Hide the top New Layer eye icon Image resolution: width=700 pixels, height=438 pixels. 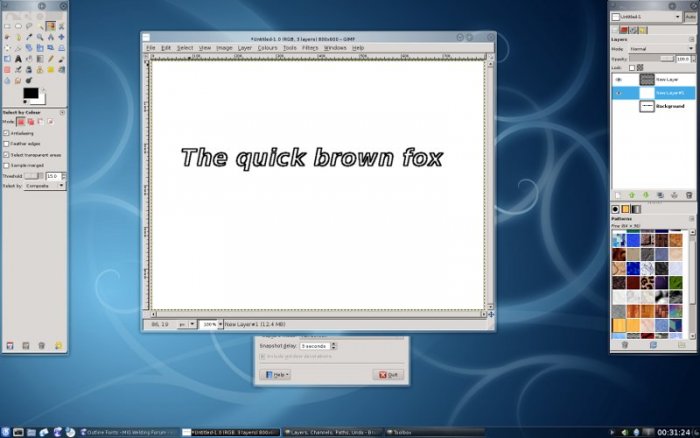618,79
